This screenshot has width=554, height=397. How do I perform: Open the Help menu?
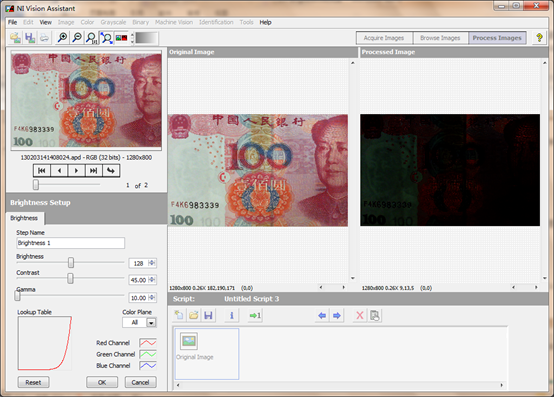pos(265,22)
